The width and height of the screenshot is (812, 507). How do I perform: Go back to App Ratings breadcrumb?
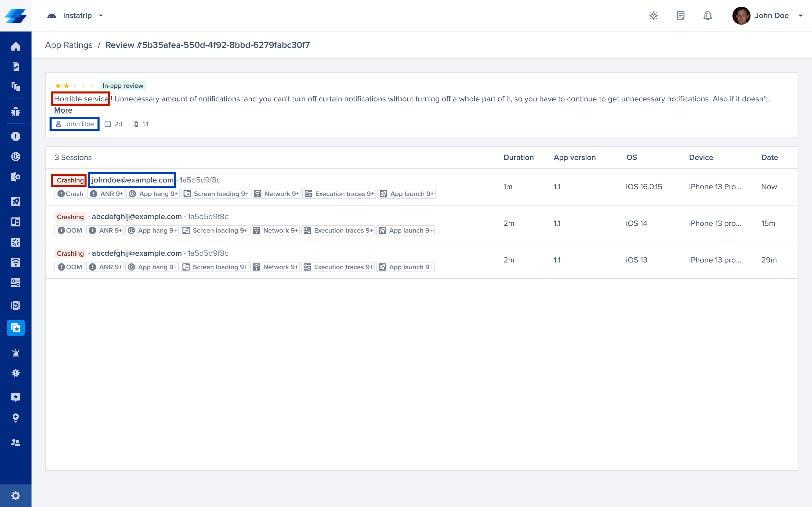[x=69, y=45]
